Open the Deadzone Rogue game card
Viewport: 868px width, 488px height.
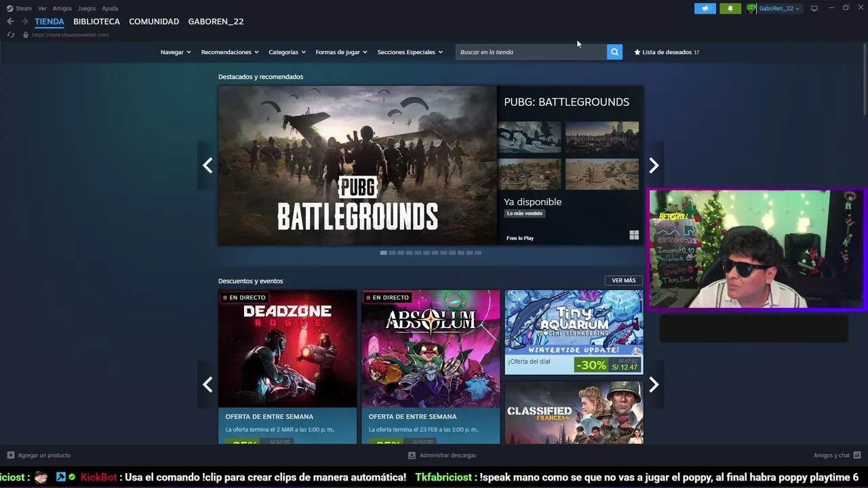pyautogui.click(x=288, y=367)
